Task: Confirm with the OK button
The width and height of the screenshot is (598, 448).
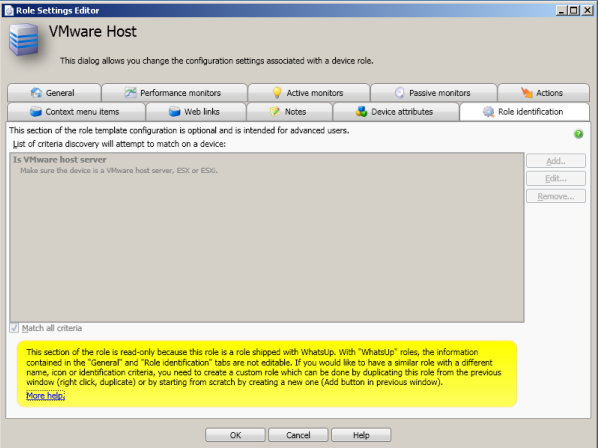Action: [235, 435]
